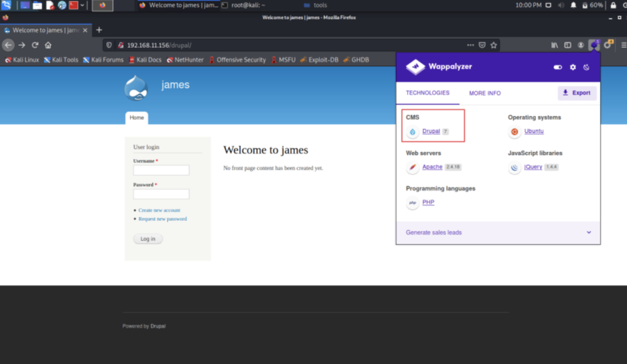Open the Kali Docs bookmark
Image resolution: width=627 pixels, height=364 pixels.
tap(145, 60)
